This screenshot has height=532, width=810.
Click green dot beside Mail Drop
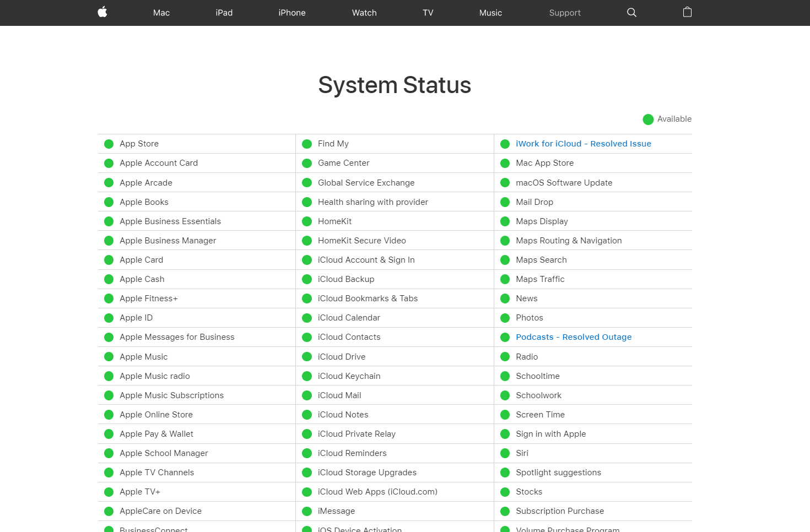(505, 202)
